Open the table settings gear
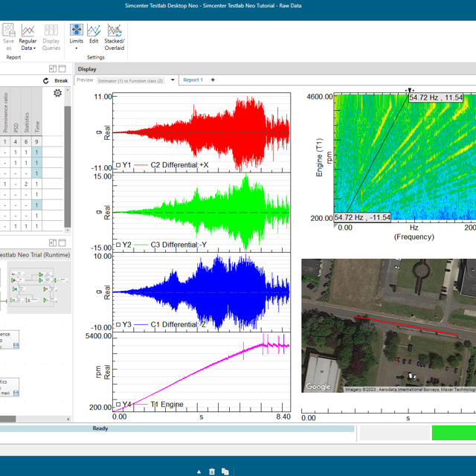Image resolution: width=476 pixels, height=476 pixels. pyautogui.click(x=58, y=93)
